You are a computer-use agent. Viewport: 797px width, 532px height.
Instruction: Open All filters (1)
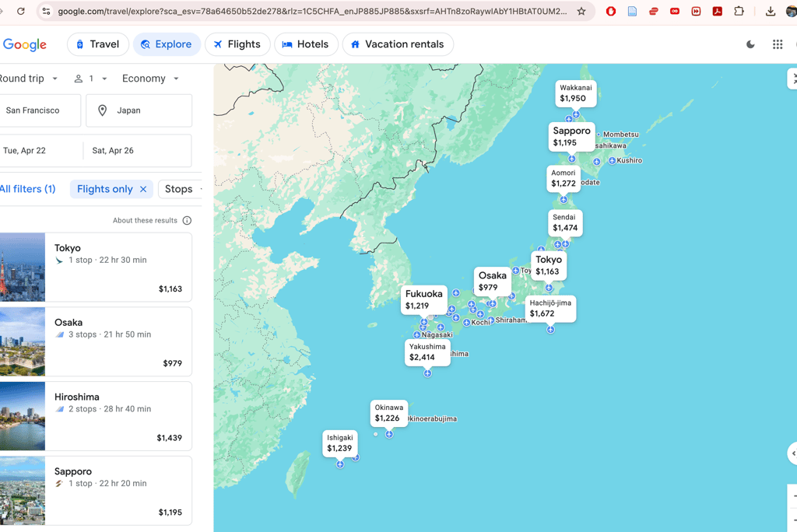(x=27, y=189)
